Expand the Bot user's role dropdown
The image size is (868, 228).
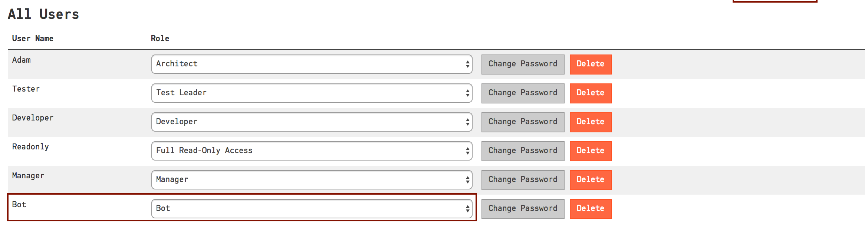pyautogui.click(x=312, y=208)
